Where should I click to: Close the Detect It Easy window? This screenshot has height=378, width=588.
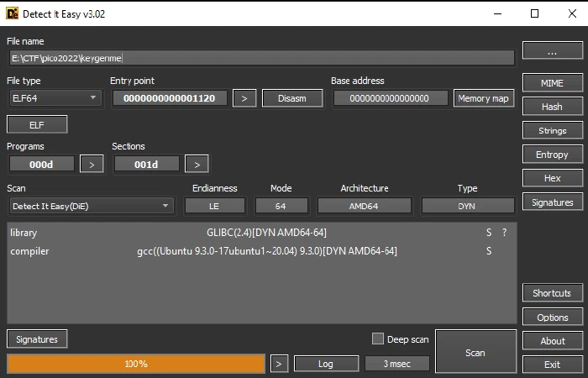click(x=572, y=14)
